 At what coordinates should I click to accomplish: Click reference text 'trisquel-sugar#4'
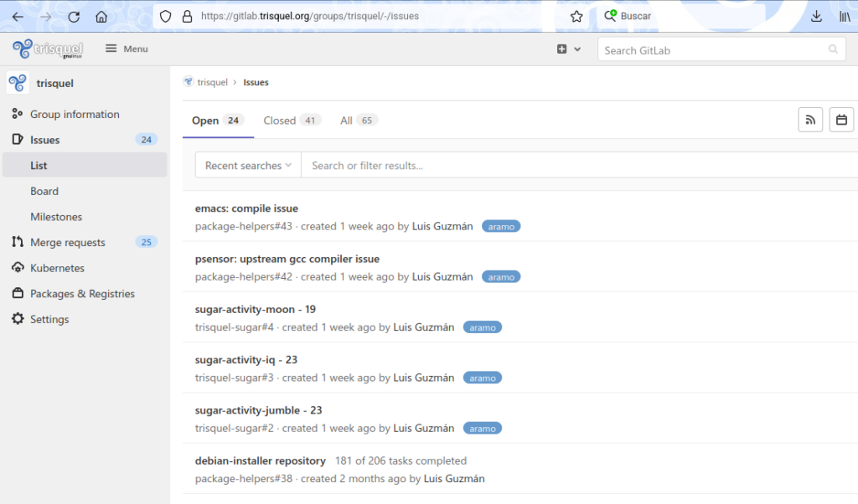point(235,327)
